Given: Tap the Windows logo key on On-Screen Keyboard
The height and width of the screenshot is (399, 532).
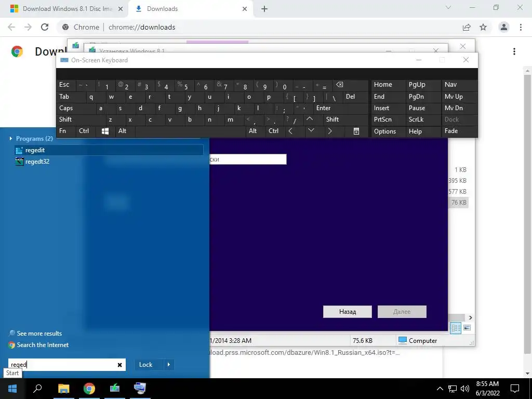Looking at the screenshot, I should 105,131.
